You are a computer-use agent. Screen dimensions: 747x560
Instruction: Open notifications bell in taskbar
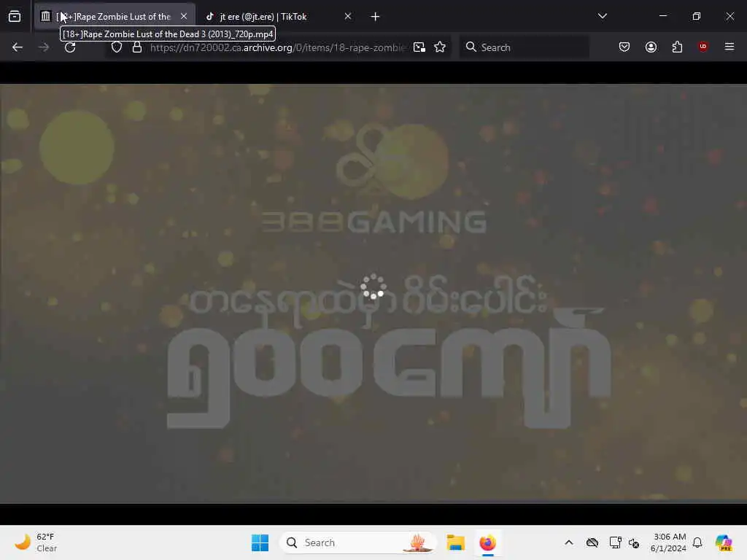click(697, 542)
